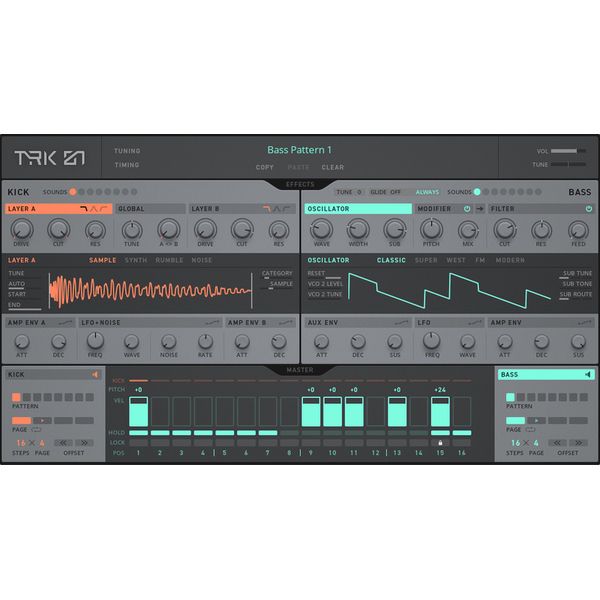Switch Layer A to Noise mode

click(x=202, y=260)
